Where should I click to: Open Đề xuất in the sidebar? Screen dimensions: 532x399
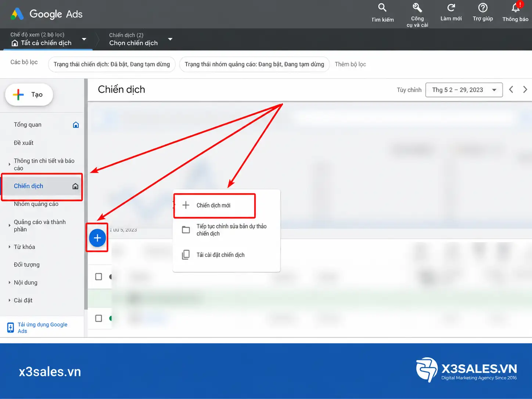[x=24, y=143]
